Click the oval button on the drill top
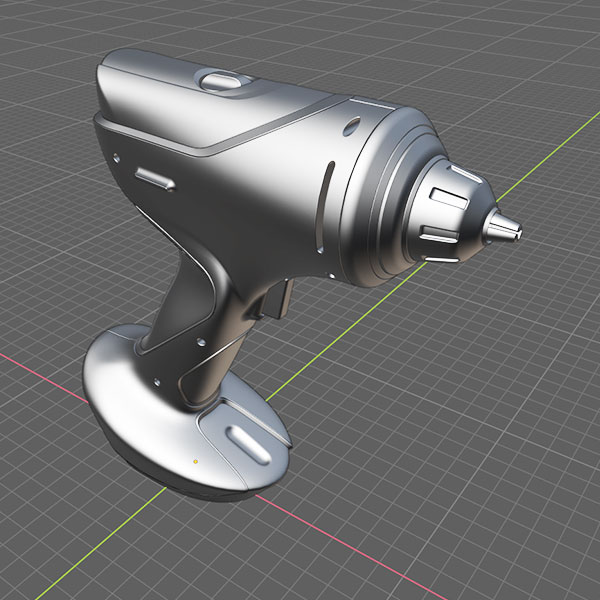The image size is (600, 600). [217, 79]
